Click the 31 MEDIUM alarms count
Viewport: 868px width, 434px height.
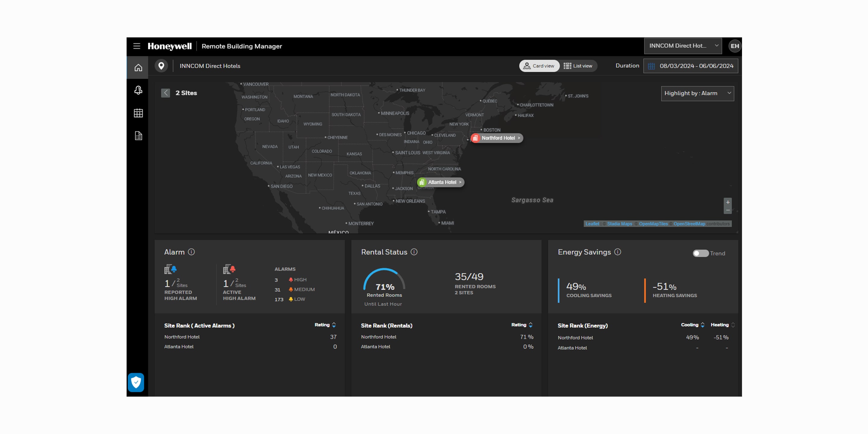coord(277,290)
